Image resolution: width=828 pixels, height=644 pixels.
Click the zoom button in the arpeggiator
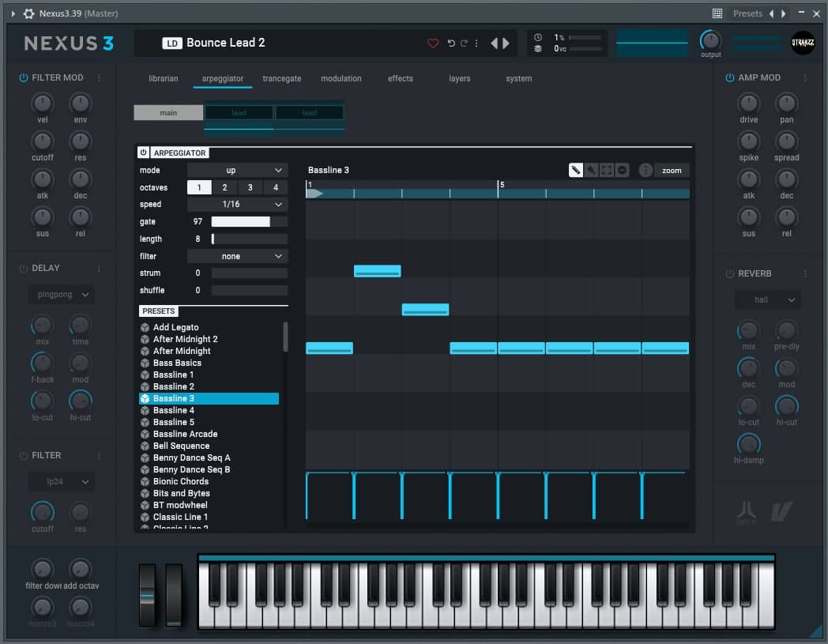pyautogui.click(x=672, y=170)
